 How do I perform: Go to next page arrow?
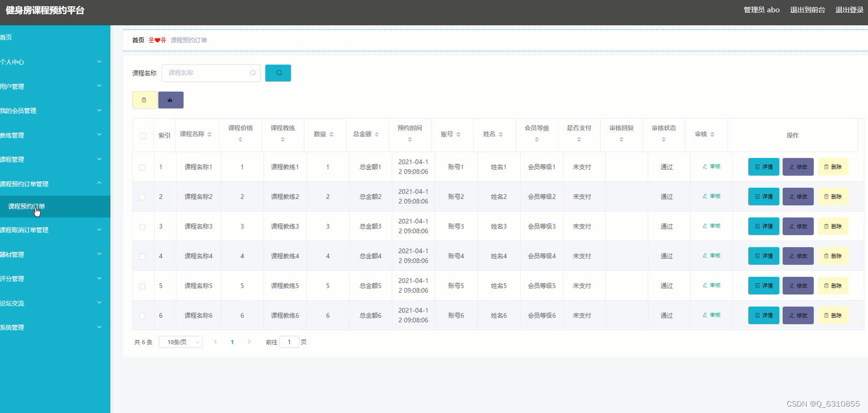[249, 342]
